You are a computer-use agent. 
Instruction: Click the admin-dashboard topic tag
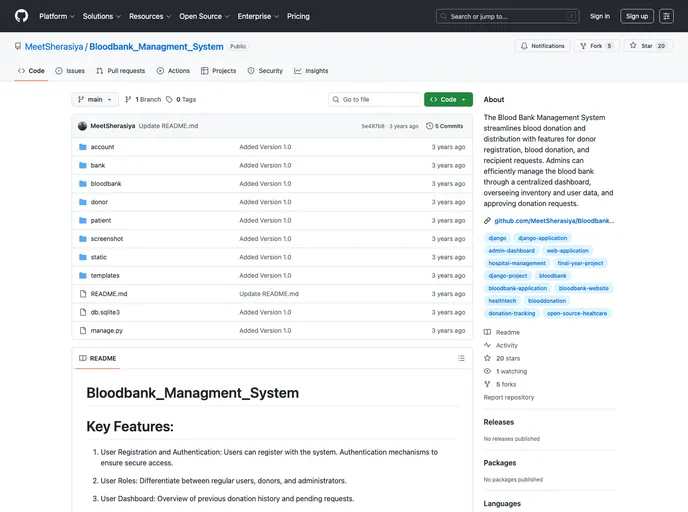pyautogui.click(x=512, y=251)
